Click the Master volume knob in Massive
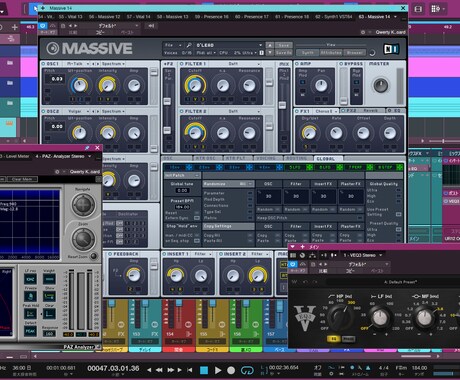Viewport: 460px width, 380px height. (380, 85)
